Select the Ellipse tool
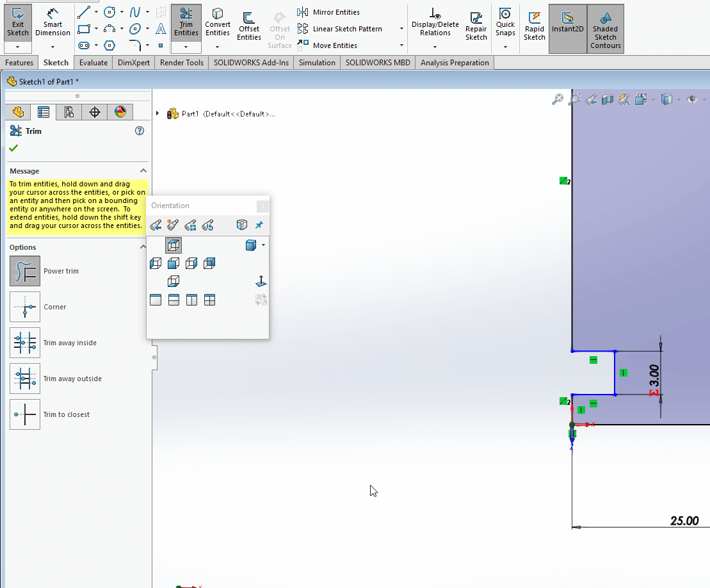This screenshot has height=588, width=710. (135, 29)
